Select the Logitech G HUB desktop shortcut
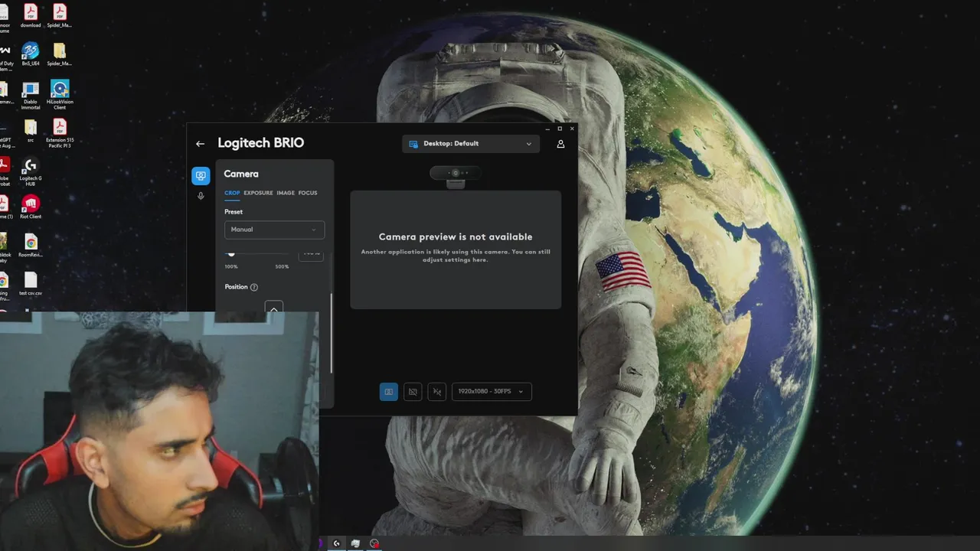The height and width of the screenshot is (551, 980). click(31, 172)
